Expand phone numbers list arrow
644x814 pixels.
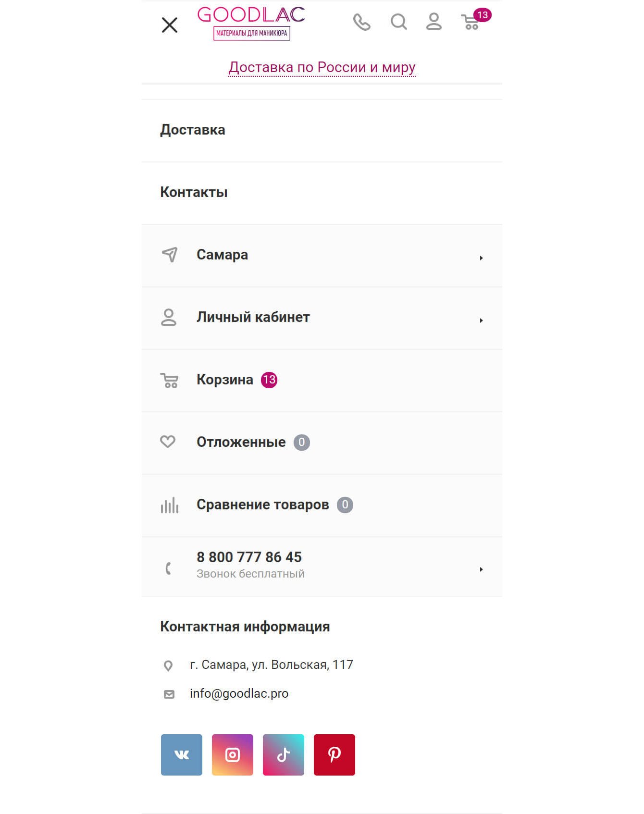(481, 569)
